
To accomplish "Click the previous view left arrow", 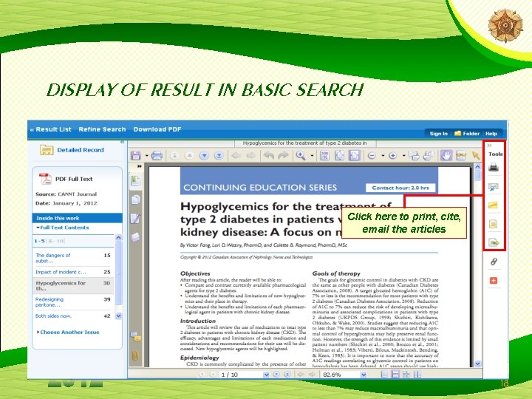I will 236,156.
